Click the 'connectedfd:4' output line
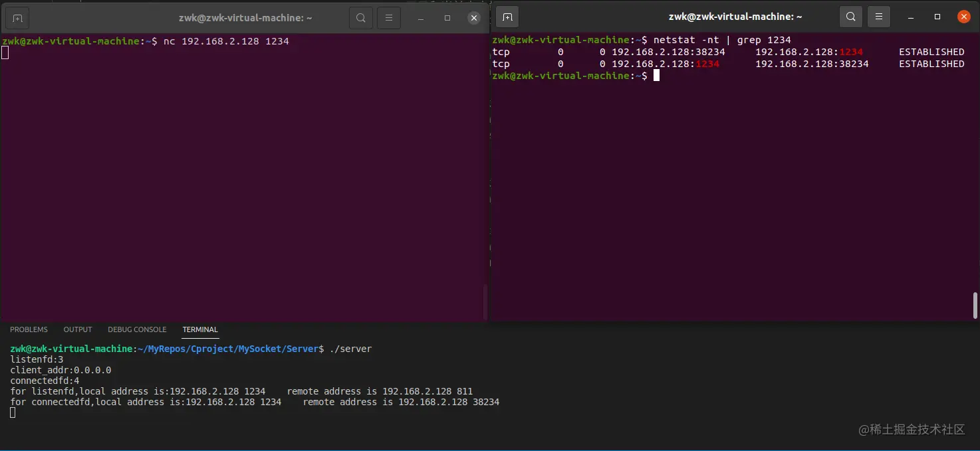 (45, 381)
